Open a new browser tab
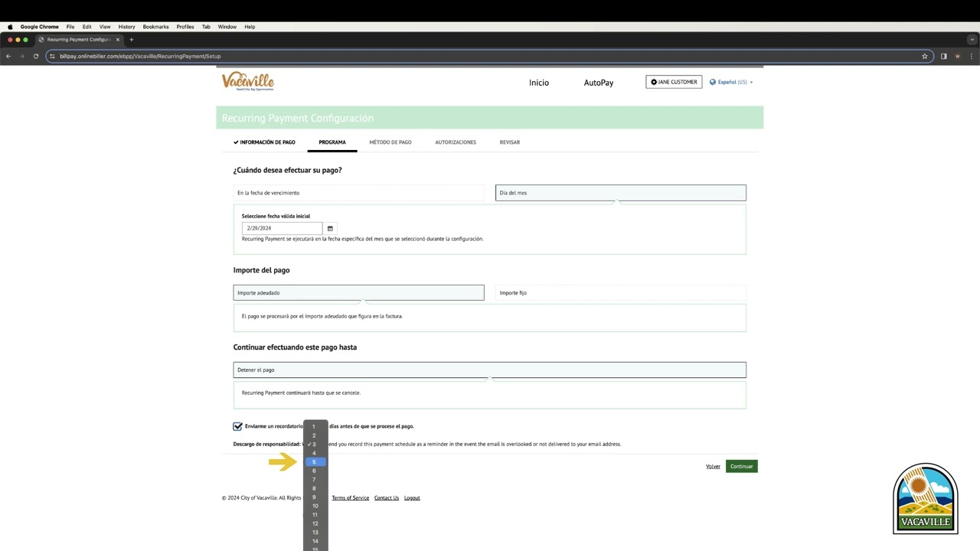Viewport: 980px width, 551px height. pyautogui.click(x=131, y=39)
